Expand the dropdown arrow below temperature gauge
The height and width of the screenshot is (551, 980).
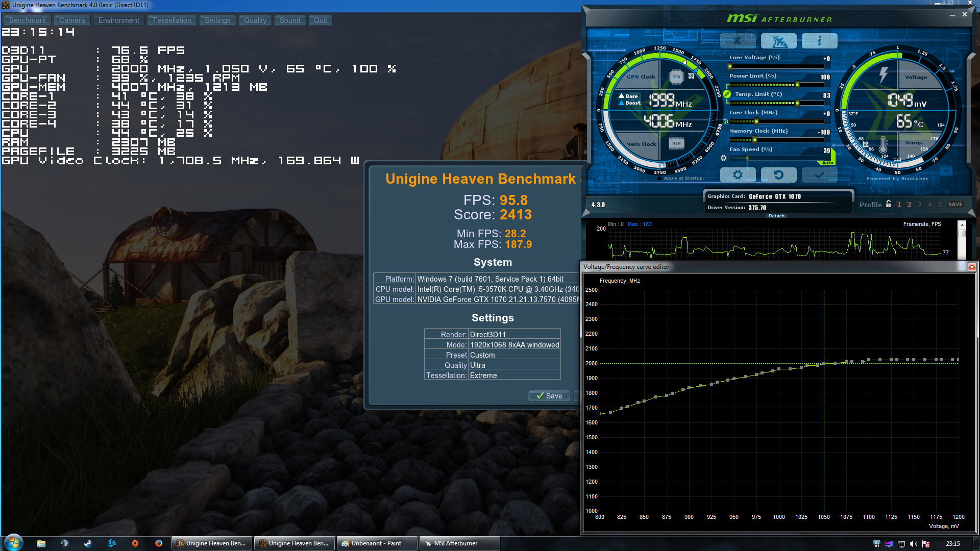click(946, 171)
